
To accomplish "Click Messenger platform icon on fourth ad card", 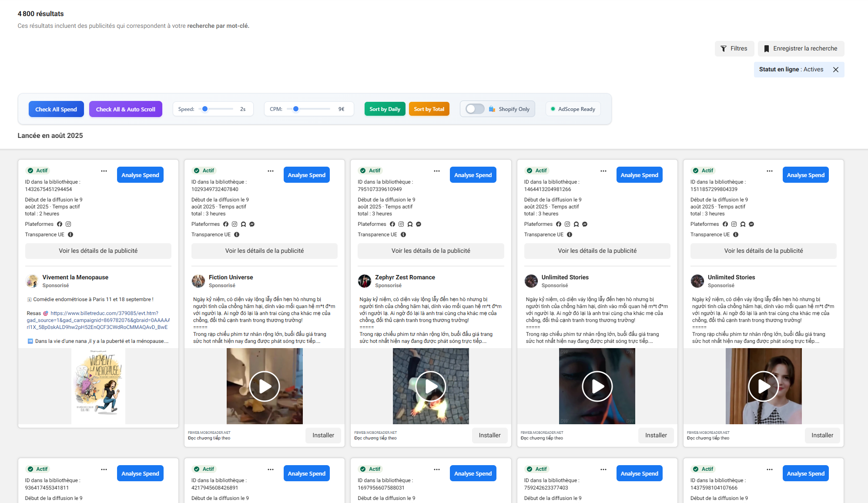I will (x=585, y=224).
